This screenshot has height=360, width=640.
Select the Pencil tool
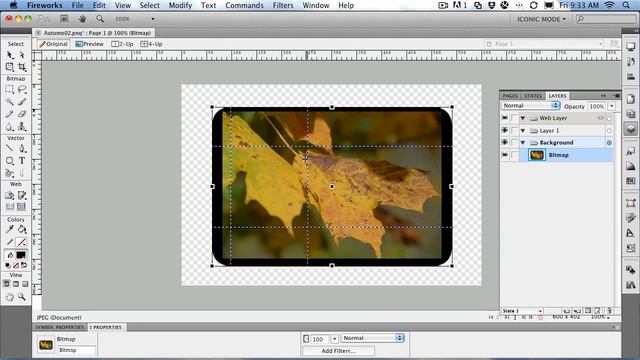tap(10, 114)
